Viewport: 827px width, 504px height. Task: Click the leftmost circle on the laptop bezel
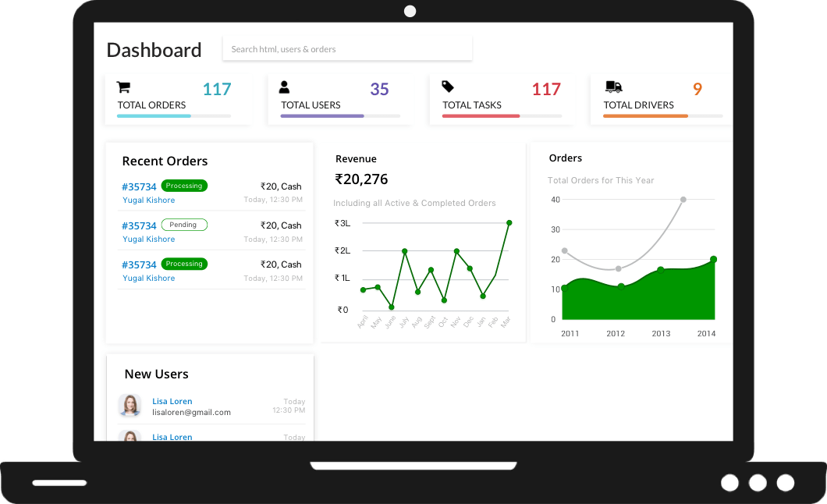pyautogui.click(x=730, y=483)
